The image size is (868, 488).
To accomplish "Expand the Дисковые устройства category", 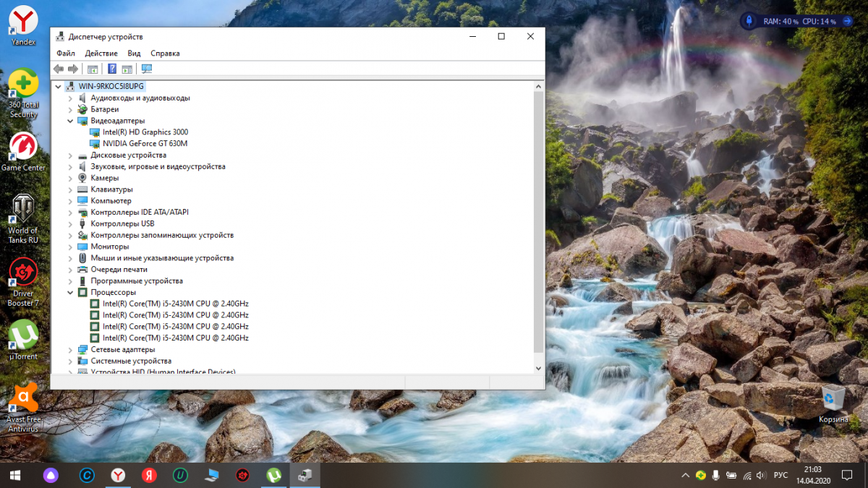I will pos(70,155).
